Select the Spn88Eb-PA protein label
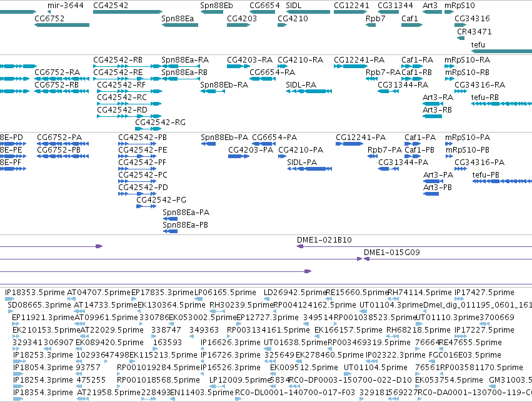The width and height of the screenshot is (532, 402). pyautogui.click(x=224, y=138)
